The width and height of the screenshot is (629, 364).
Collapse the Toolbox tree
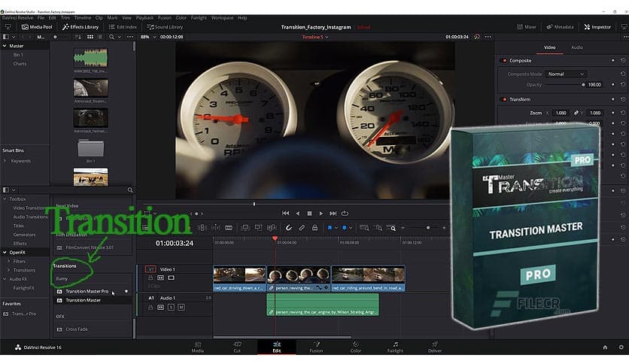5,199
